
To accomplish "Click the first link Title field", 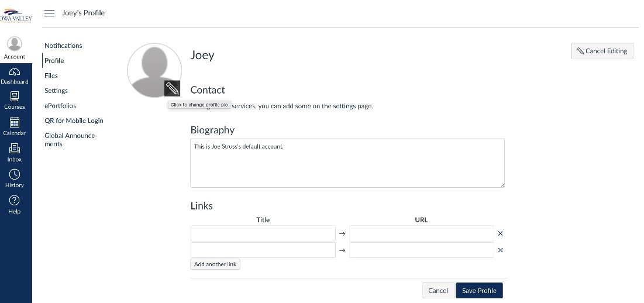I will click(x=263, y=233).
